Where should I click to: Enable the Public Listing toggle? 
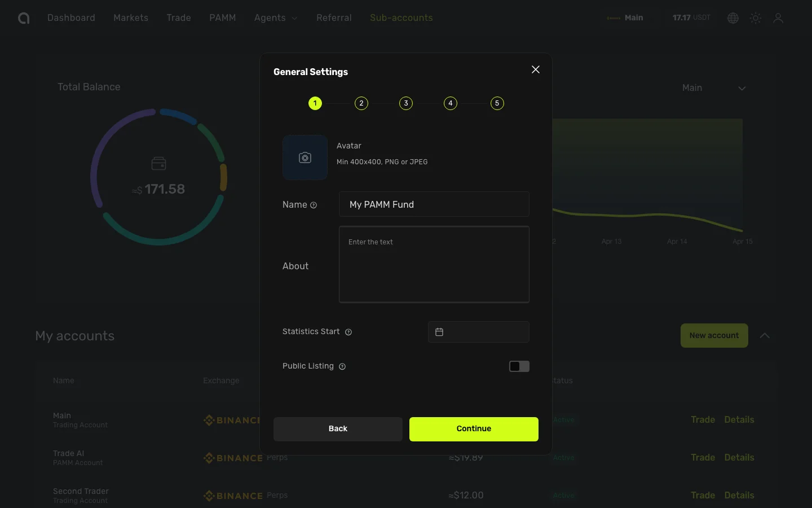tap(519, 366)
